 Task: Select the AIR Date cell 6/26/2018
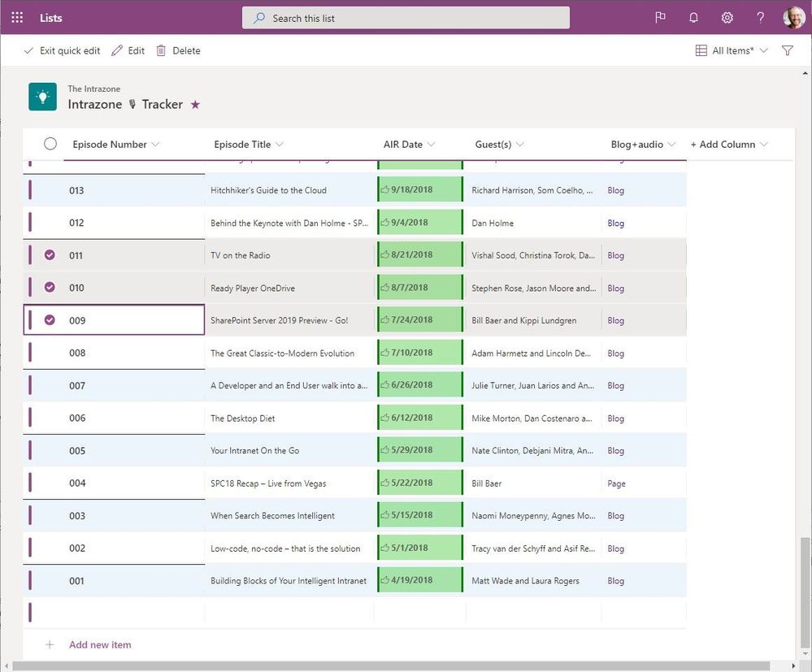tap(420, 385)
